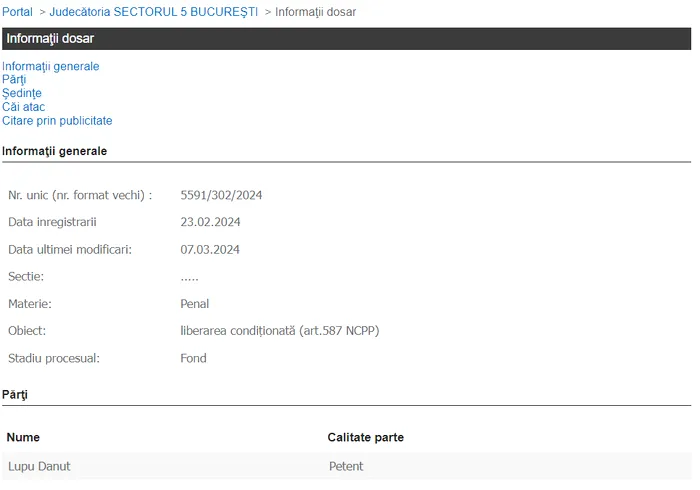Open the Portal breadcrumb link
Screen dimensions: 700x490
pyautogui.click(x=17, y=12)
